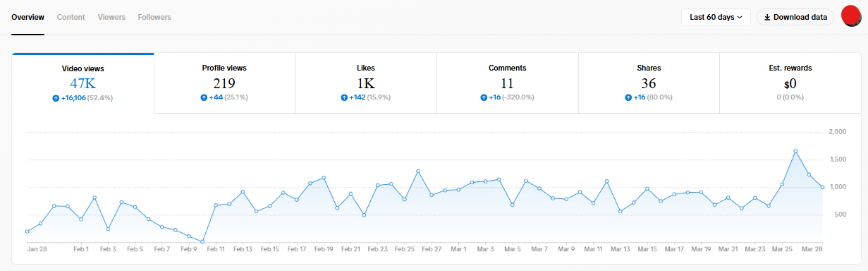Image resolution: width=868 pixels, height=271 pixels.
Task: Click the Mar 28 axis label
Action: point(812,249)
